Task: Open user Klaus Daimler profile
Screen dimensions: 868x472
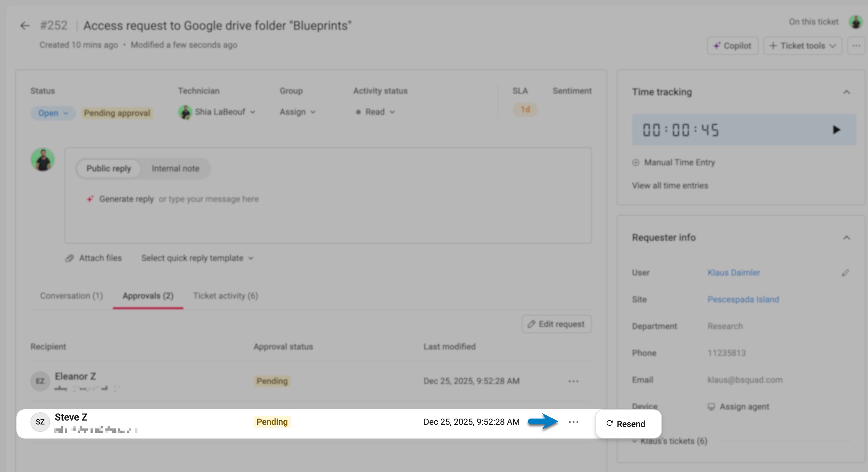Action: click(734, 273)
